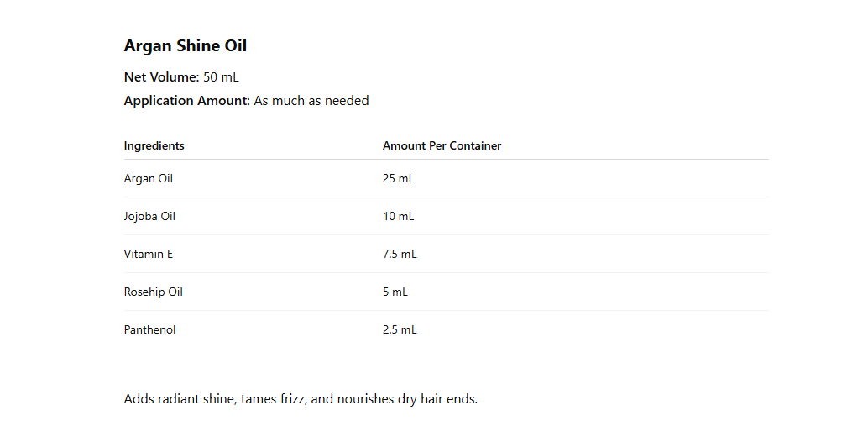Click the Net Volume label
Viewport: 868px width, 442px height.
tap(161, 77)
